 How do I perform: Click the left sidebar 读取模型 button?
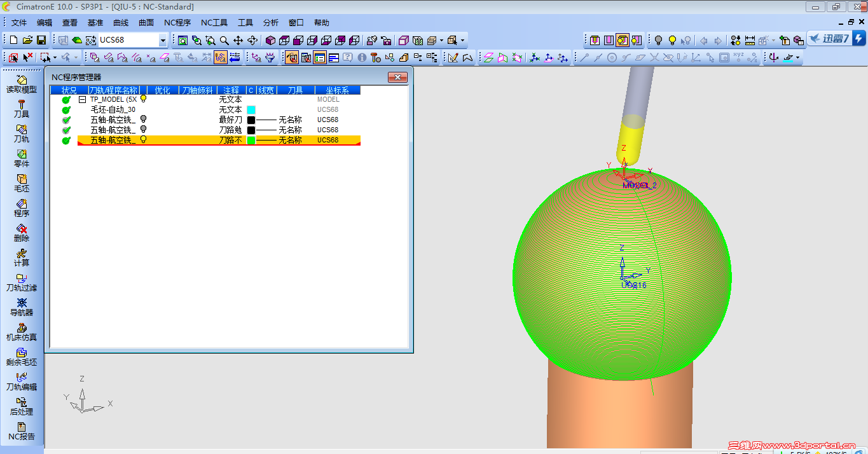22,84
